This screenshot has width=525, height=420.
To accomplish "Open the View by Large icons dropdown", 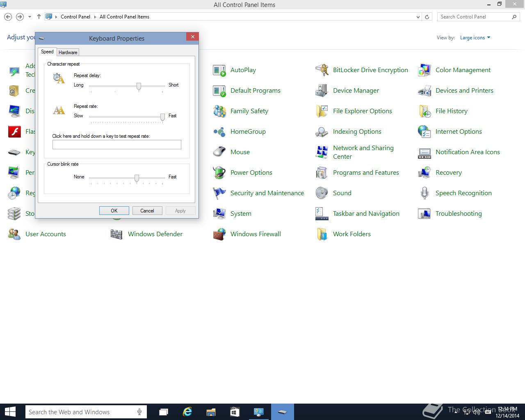I will coord(475,38).
